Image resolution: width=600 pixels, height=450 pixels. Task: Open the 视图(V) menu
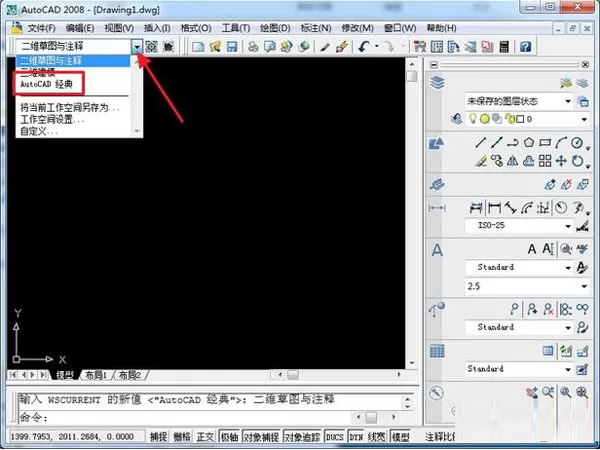click(119, 28)
